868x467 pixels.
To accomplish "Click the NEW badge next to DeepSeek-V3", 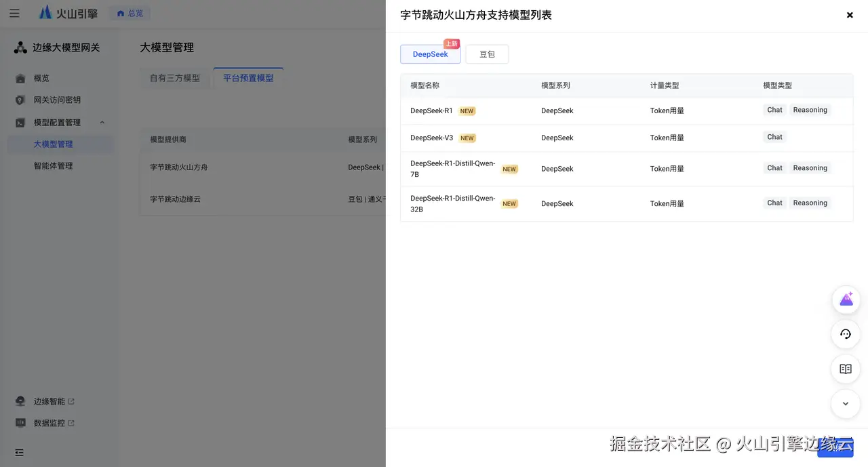I will (x=467, y=138).
